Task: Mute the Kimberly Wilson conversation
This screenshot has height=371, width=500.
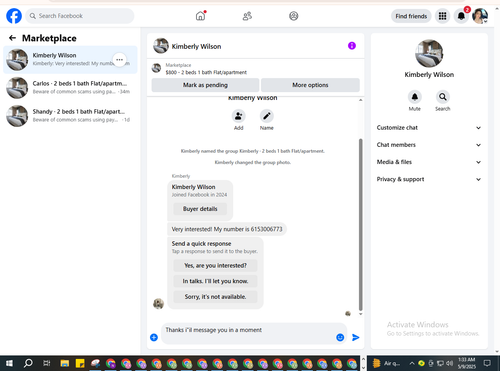Action: click(415, 97)
